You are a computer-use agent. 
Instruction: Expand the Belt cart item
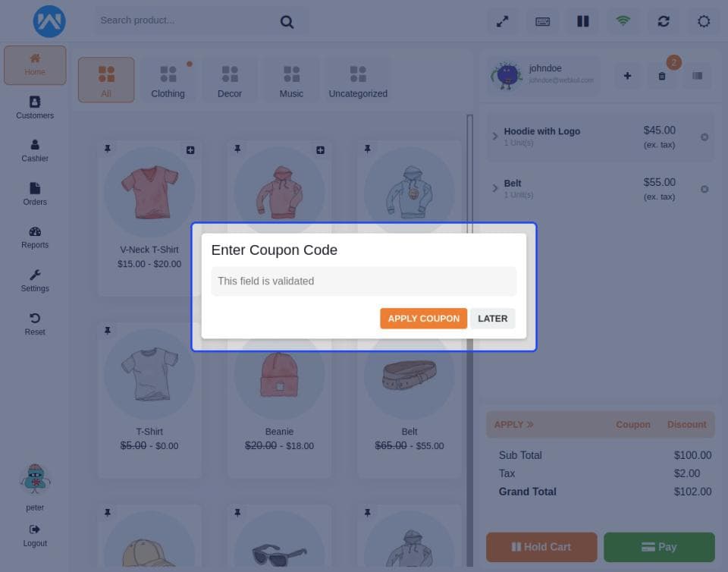(495, 188)
